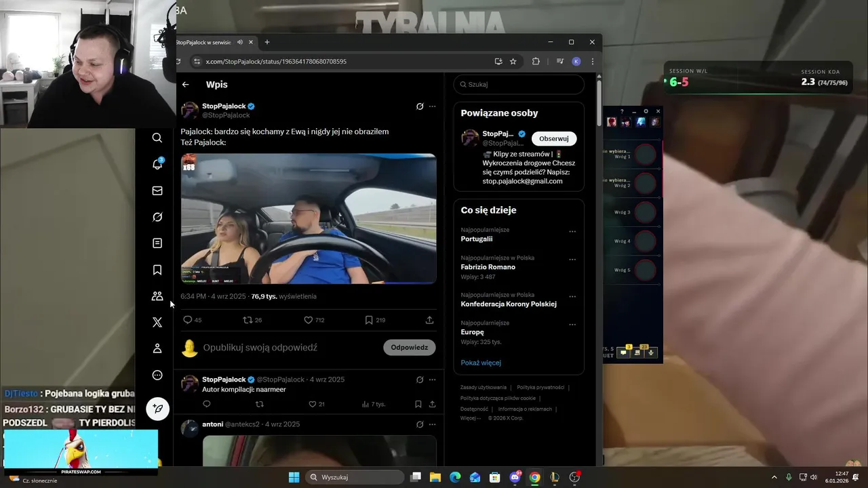Viewport: 868px width, 488px height.
Task: Share the main post
Action: 429,320
